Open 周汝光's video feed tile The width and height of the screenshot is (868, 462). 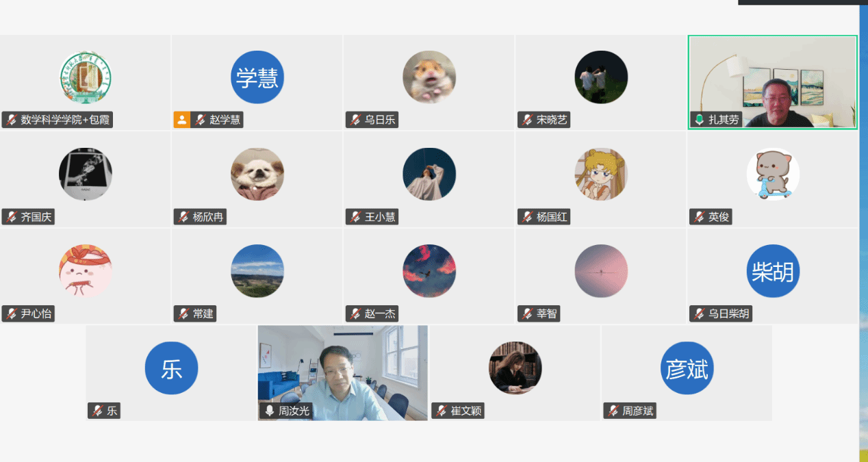click(x=343, y=372)
